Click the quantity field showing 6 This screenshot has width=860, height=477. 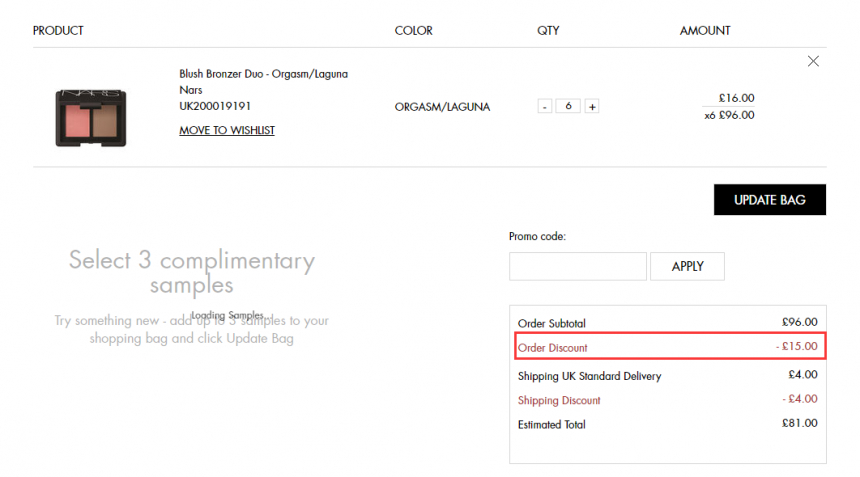[568, 106]
